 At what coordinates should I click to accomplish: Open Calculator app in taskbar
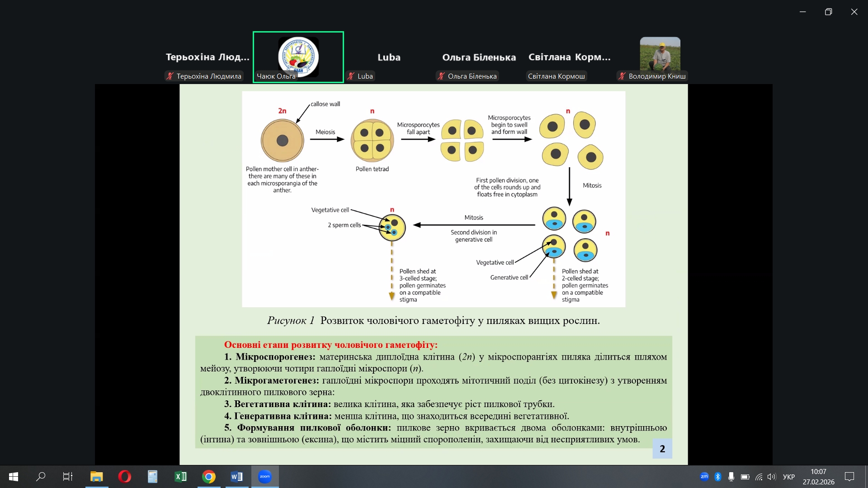click(153, 477)
